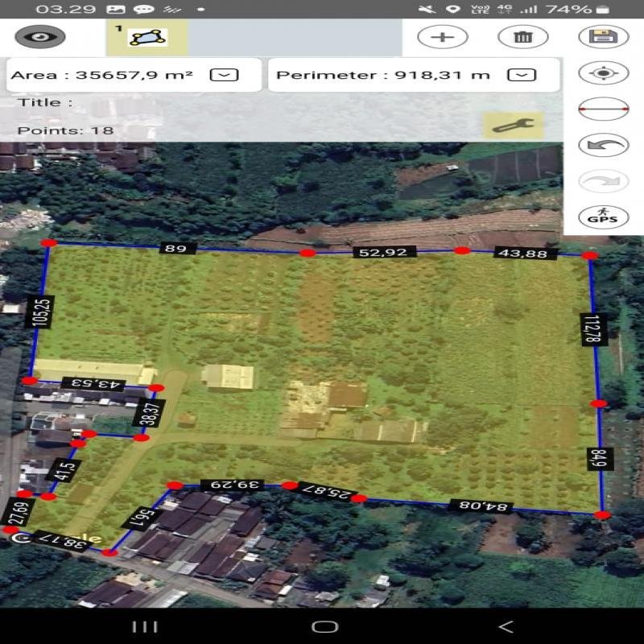This screenshot has height=644, width=644.
Task: Open the wrench settings icon
Action: click(512, 126)
